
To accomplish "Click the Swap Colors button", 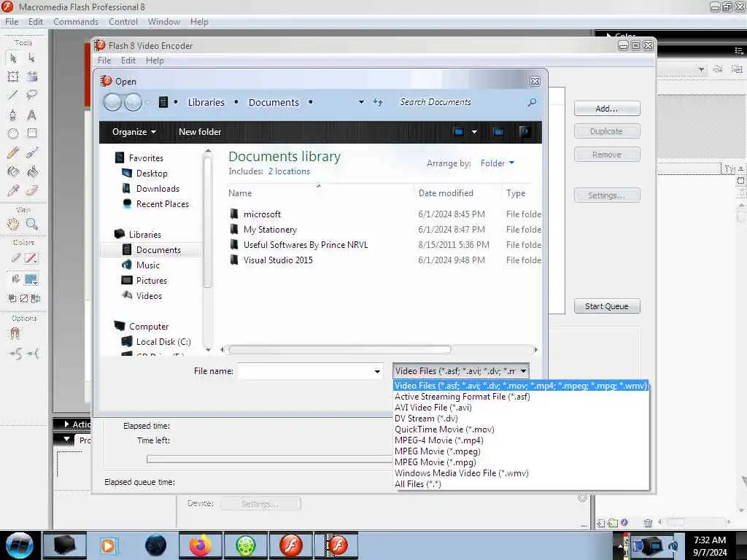I will [36, 298].
